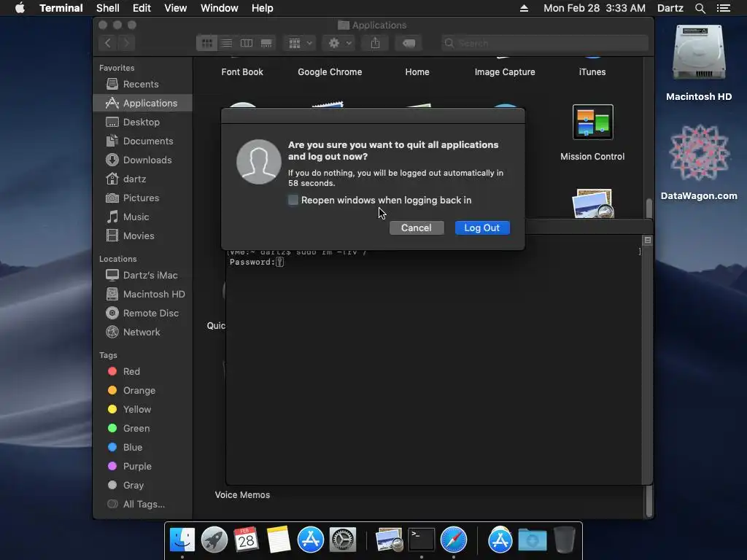
Task: Open the View menu
Action: click(x=175, y=8)
